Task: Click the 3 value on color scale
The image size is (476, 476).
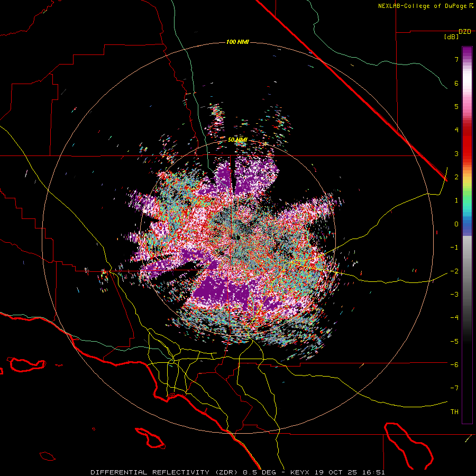Action: pyautogui.click(x=456, y=153)
